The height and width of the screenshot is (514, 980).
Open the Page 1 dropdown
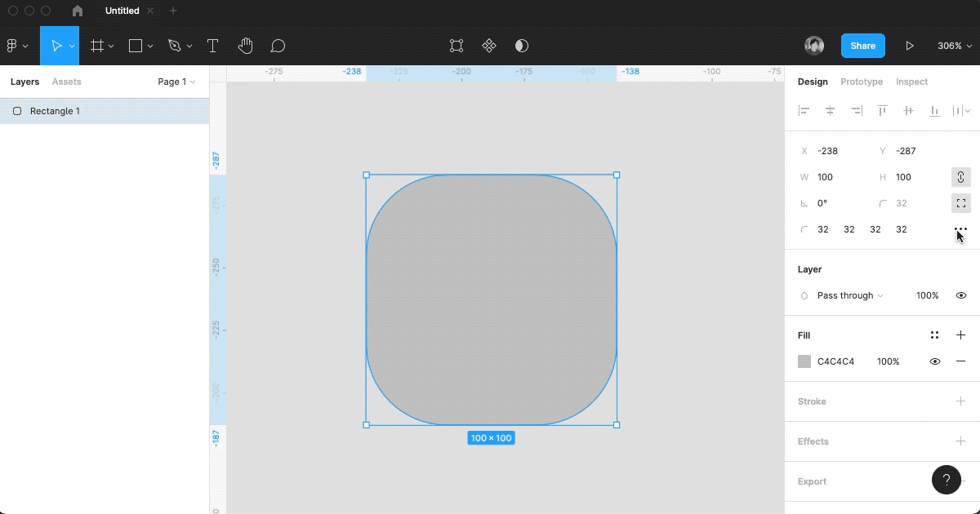point(176,82)
